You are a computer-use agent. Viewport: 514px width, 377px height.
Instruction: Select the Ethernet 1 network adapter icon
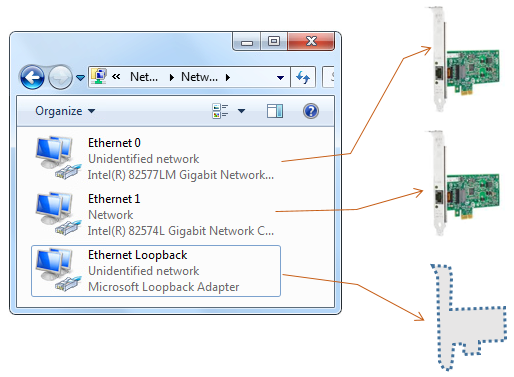pyautogui.click(x=58, y=213)
